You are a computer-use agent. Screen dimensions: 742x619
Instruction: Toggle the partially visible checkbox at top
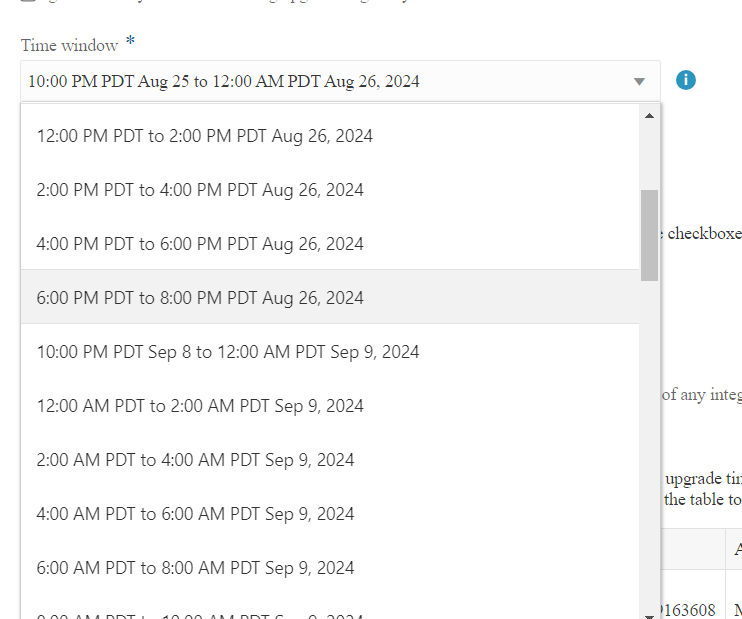[x=27, y=1]
